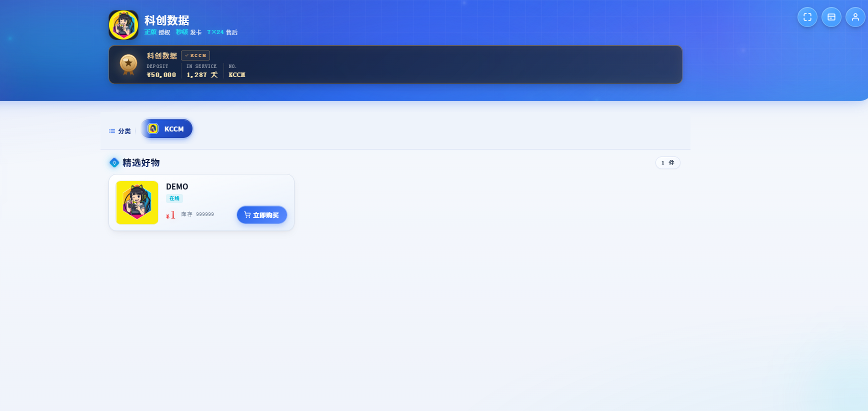Click the 正版 授权 header text
868x411 pixels.
[157, 32]
